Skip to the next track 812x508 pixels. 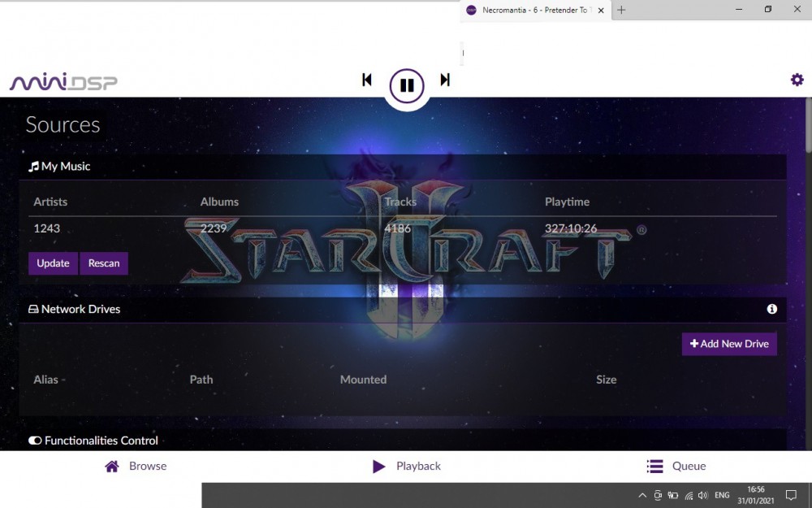click(445, 80)
